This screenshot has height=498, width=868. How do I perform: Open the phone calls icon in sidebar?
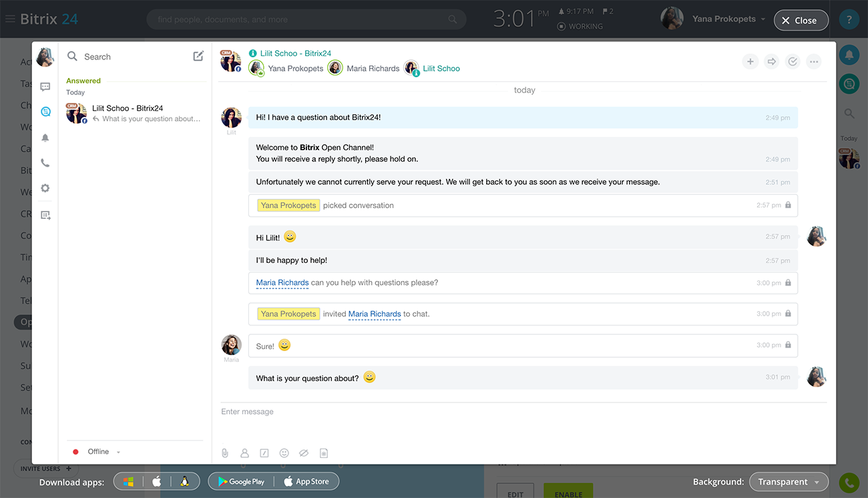[x=45, y=163]
